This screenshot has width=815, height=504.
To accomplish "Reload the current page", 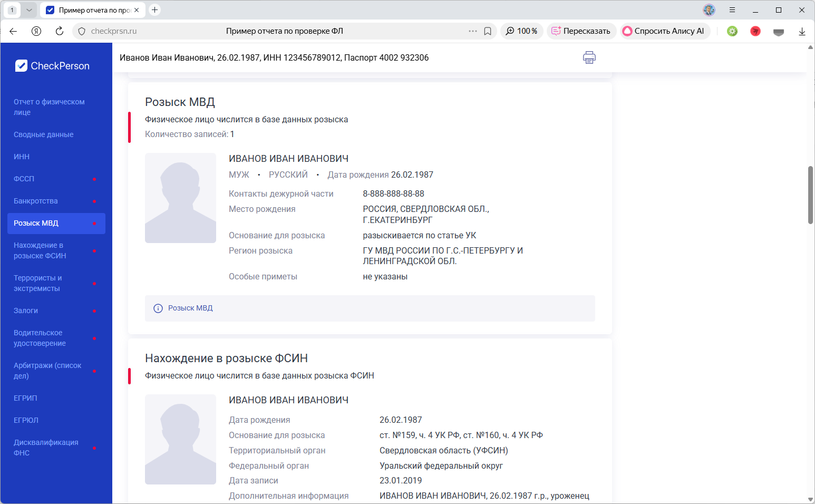I will pyautogui.click(x=59, y=31).
